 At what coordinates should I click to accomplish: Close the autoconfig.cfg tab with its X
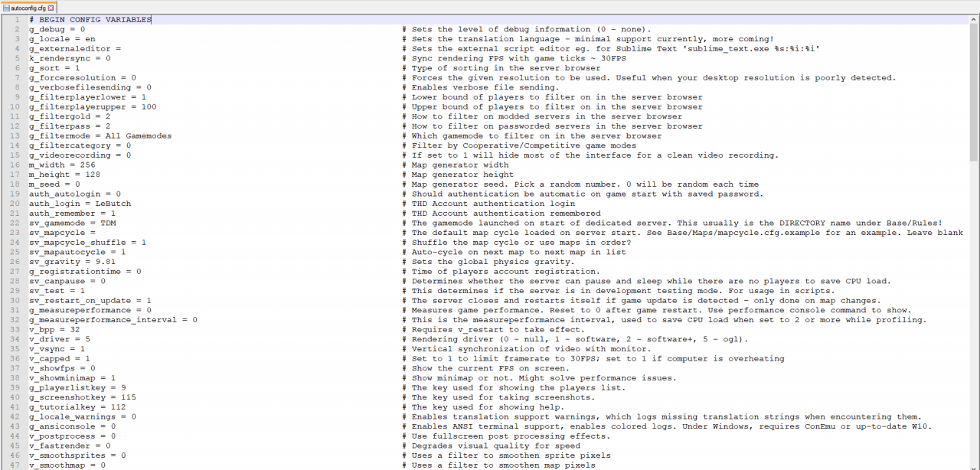[x=51, y=8]
